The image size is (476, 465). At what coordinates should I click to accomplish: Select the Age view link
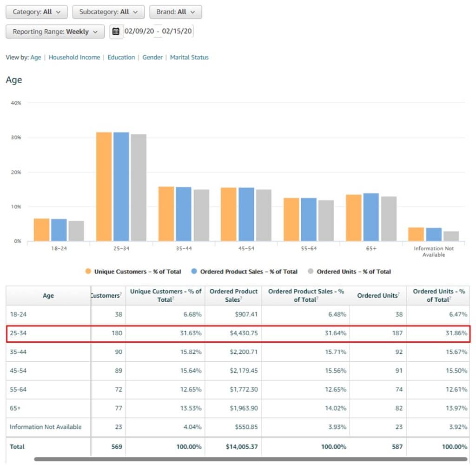click(36, 57)
